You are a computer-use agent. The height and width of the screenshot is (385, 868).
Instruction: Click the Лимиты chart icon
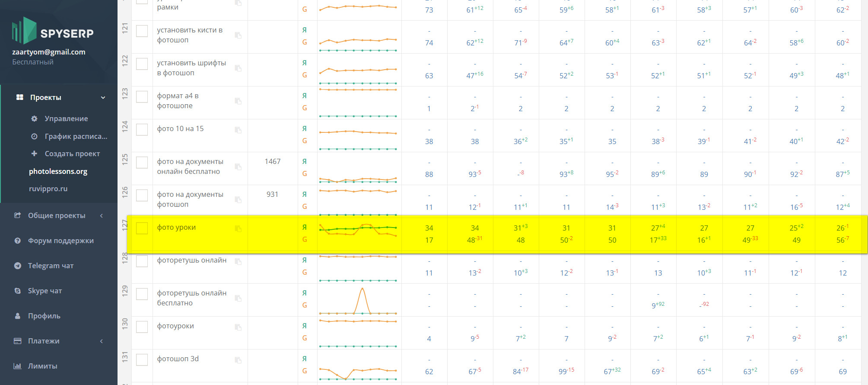tap(17, 366)
